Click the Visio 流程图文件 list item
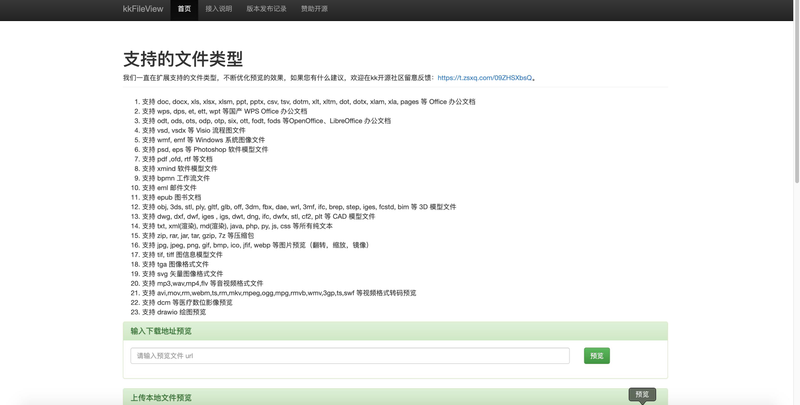Image resolution: width=800 pixels, height=405 pixels. pos(193,131)
